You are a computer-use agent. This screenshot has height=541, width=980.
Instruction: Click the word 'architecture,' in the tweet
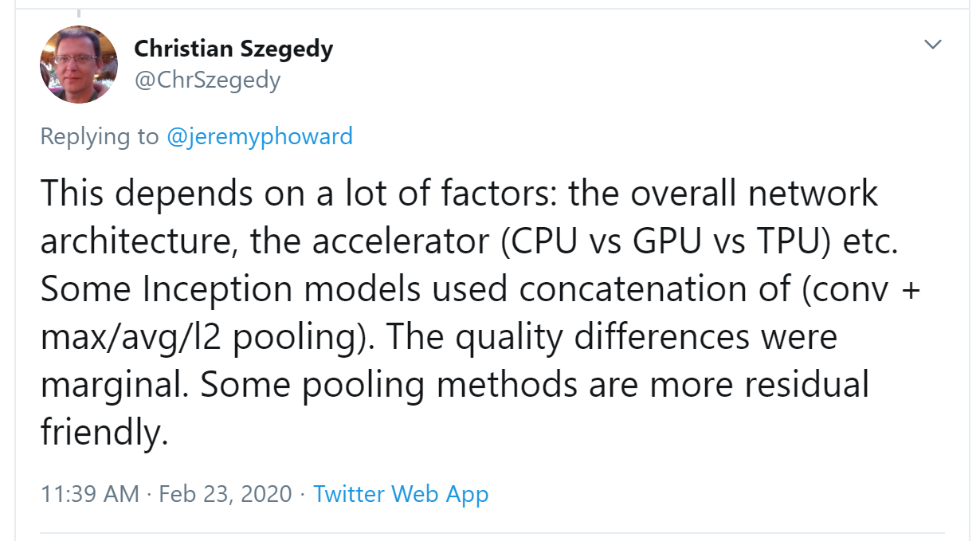[x=139, y=241]
